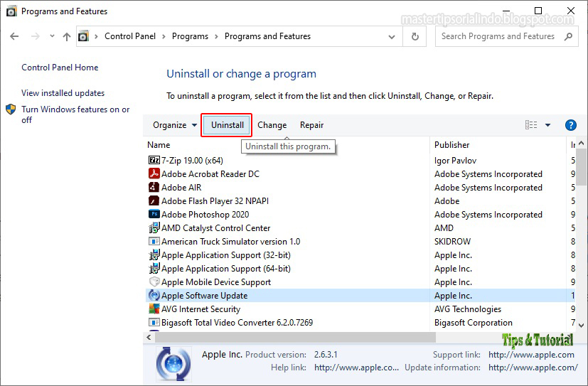Click the window title bar icon

(11, 11)
